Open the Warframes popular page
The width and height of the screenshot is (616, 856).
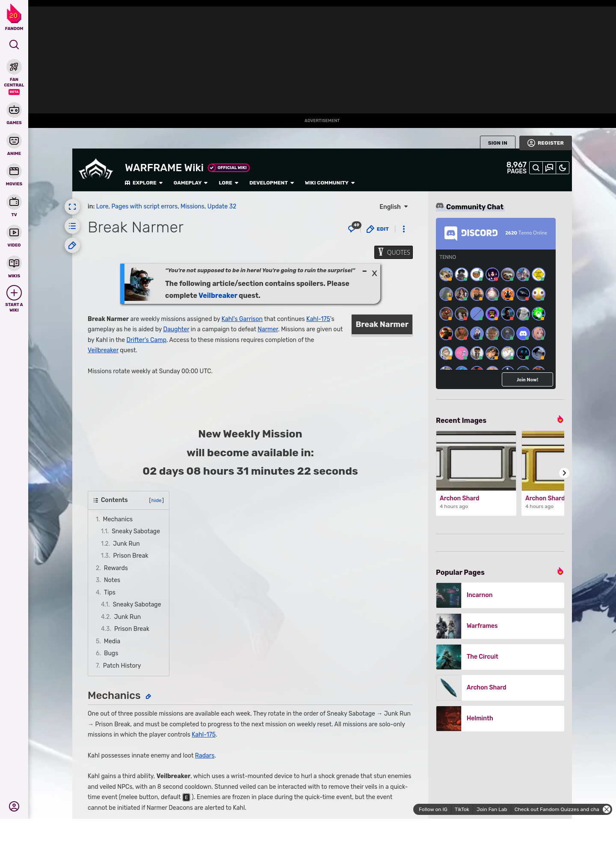(x=500, y=626)
